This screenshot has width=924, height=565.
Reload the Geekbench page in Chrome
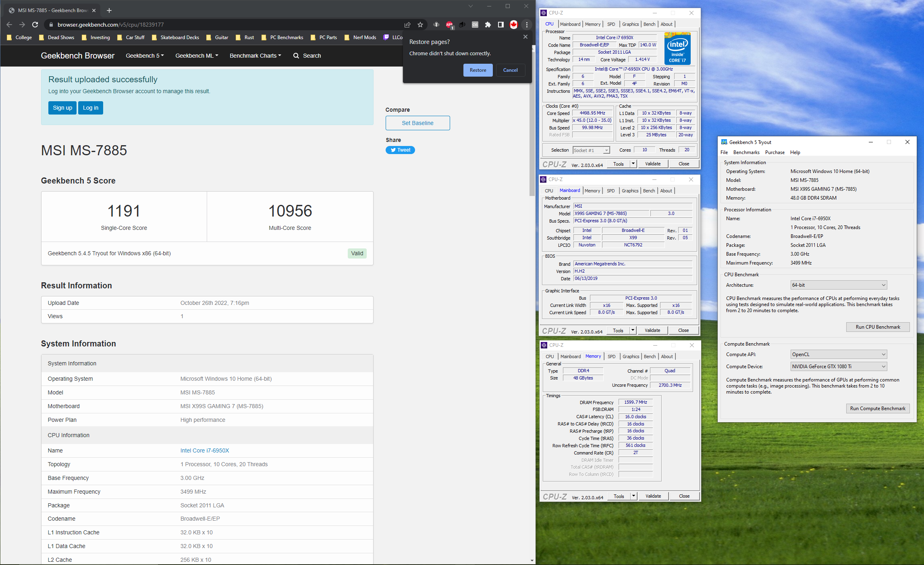(x=35, y=25)
